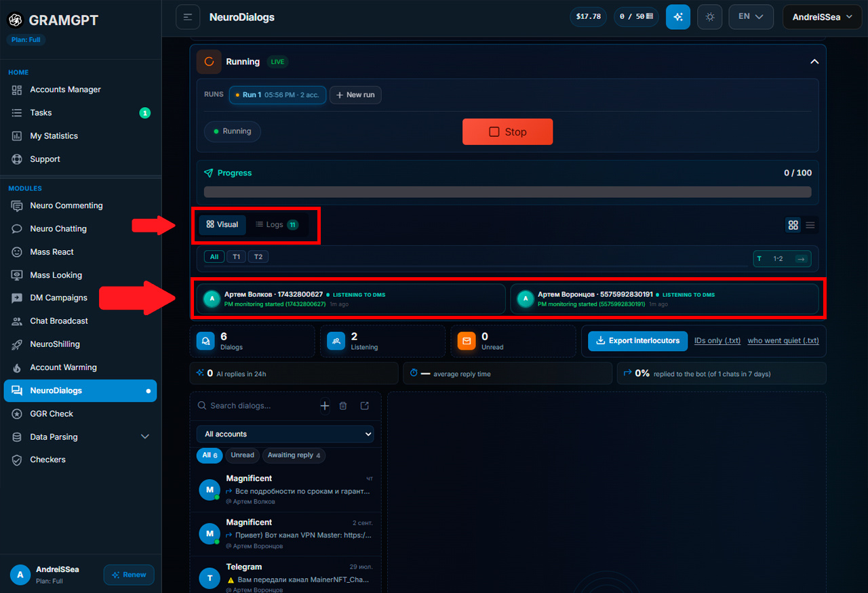This screenshot has height=593, width=868.
Task: Click the NeuroDialogs chat icon in sidebar
Action: point(17,390)
